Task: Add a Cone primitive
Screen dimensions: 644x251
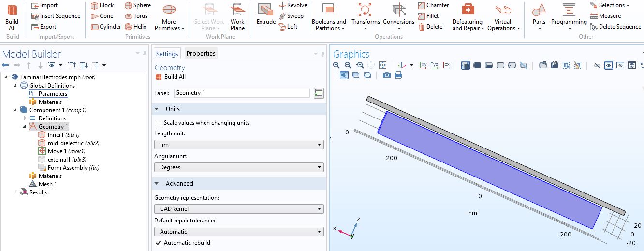Action: 102,16
